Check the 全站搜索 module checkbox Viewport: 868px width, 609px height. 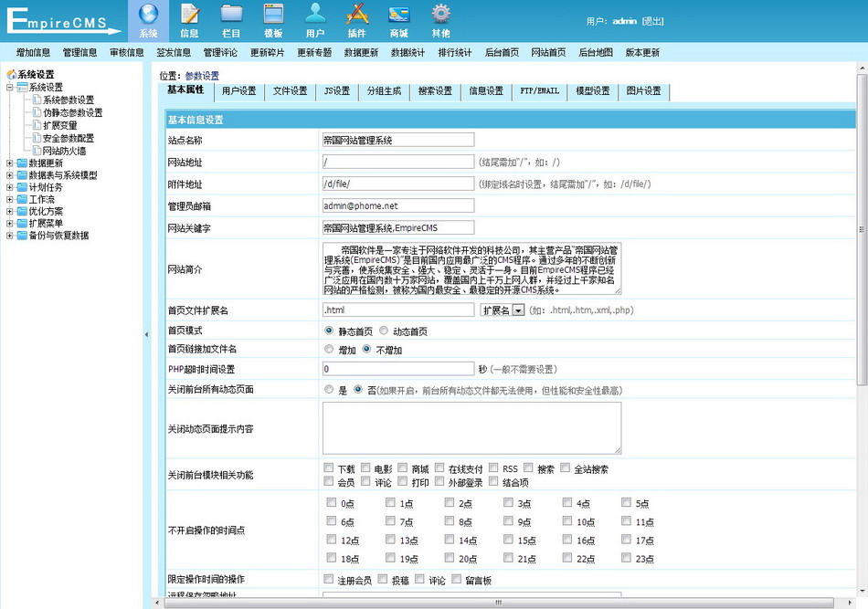(x=566, y=468)
